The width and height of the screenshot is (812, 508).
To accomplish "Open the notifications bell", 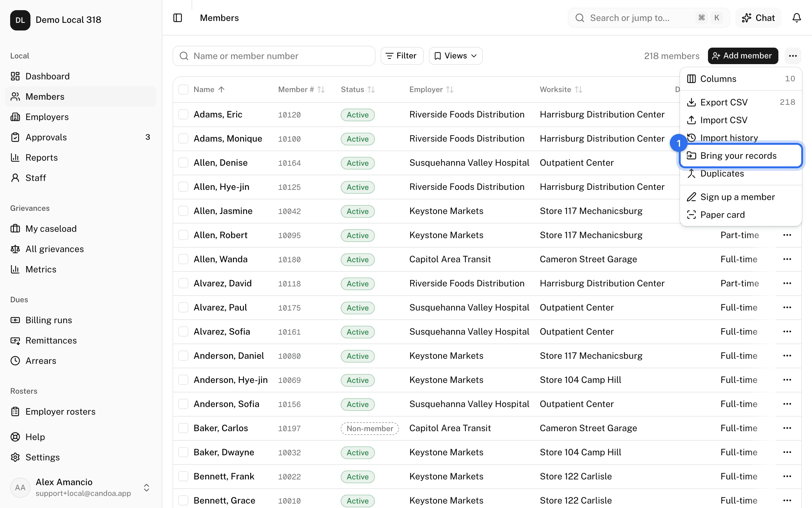I will [x=796, y=18].
